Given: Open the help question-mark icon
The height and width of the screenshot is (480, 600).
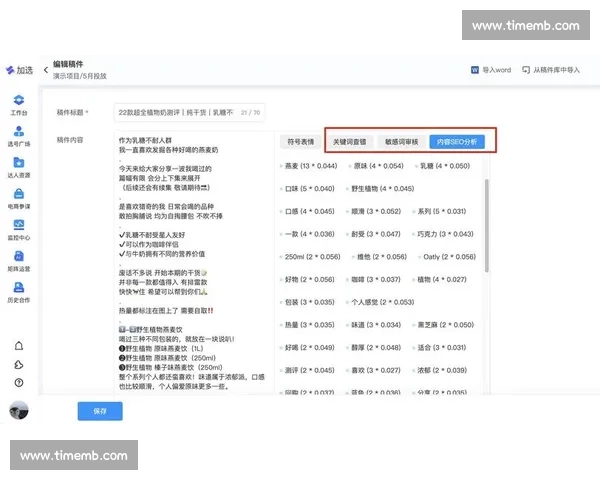Looking at the screenshot, I should [x=19, y=382].
